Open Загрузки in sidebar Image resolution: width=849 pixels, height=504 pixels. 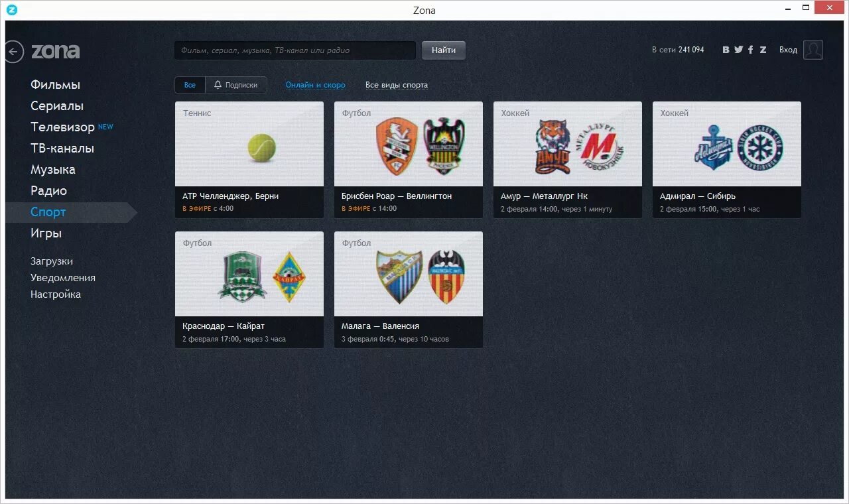[x=52, y=261]
